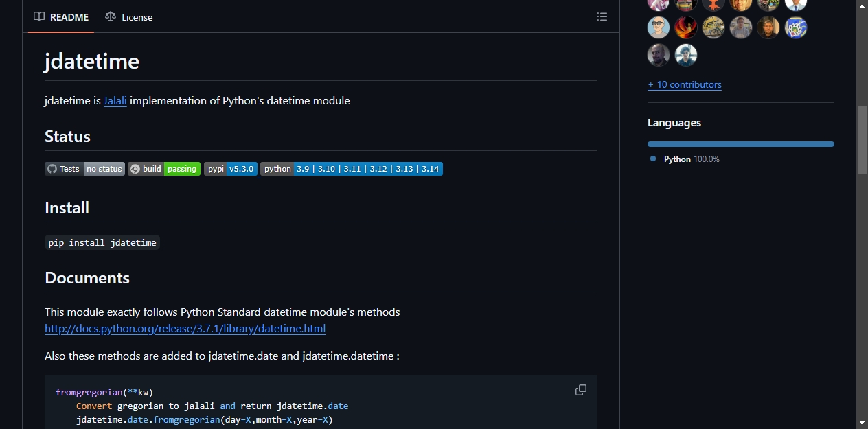This screenshot has width=868, height=429.
Task: Click the python versions badge
Action: pos(352,169)
